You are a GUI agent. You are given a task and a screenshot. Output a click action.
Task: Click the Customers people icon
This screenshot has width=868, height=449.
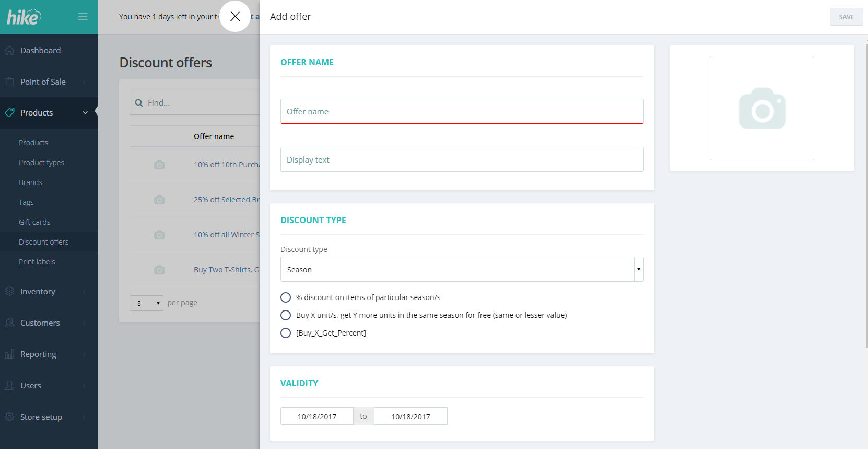pyautogui.click(x=9, y=323)
